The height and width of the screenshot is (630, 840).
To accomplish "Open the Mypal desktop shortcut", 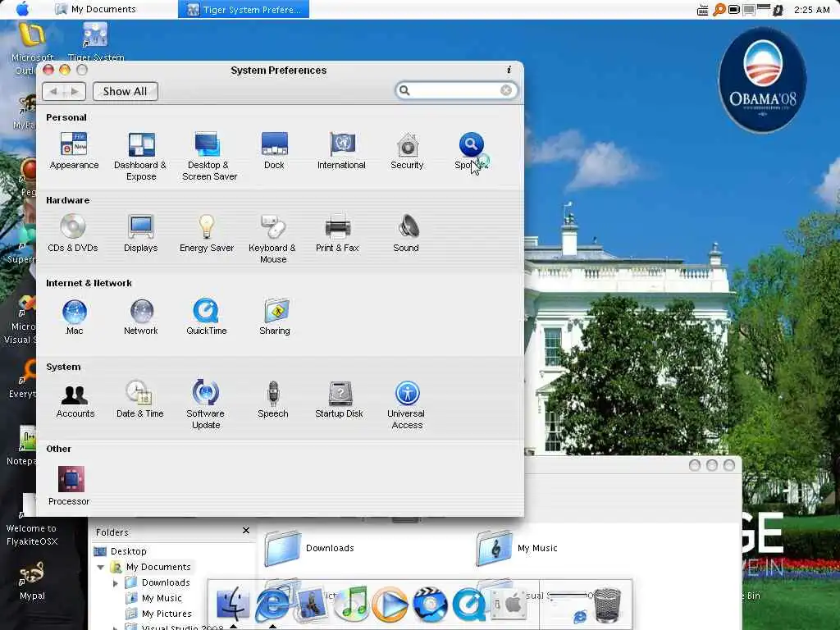I will (32, 581).
